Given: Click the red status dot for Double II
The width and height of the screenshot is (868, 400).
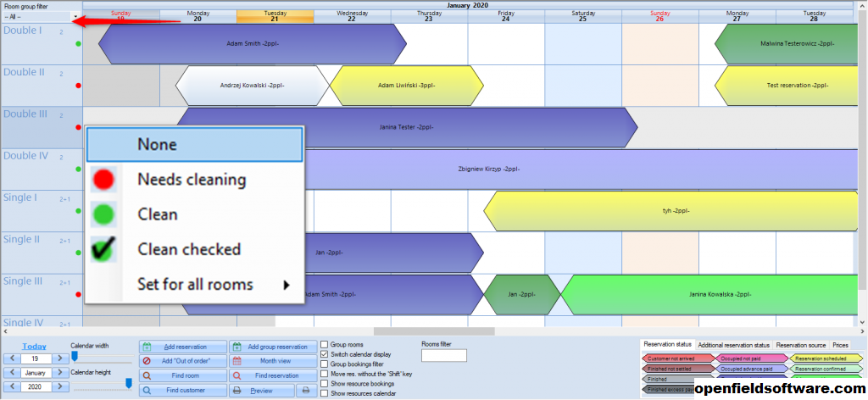Looking at the screenshot, I should (x=78, y=86).
